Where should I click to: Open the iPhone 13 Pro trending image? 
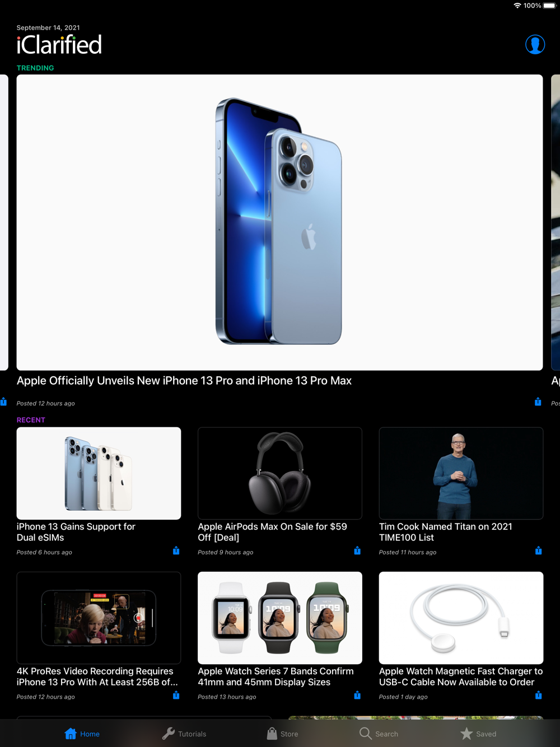(279, 222)
